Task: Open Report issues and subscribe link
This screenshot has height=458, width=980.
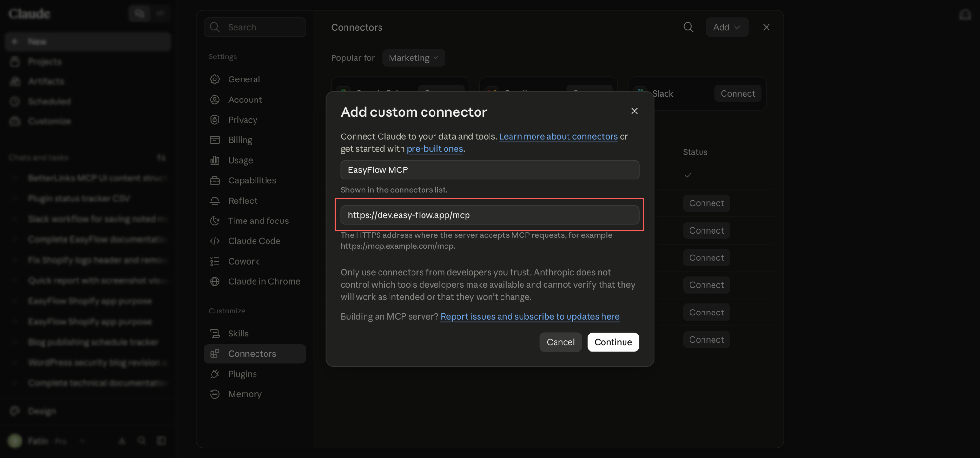Action: (530, 316)
